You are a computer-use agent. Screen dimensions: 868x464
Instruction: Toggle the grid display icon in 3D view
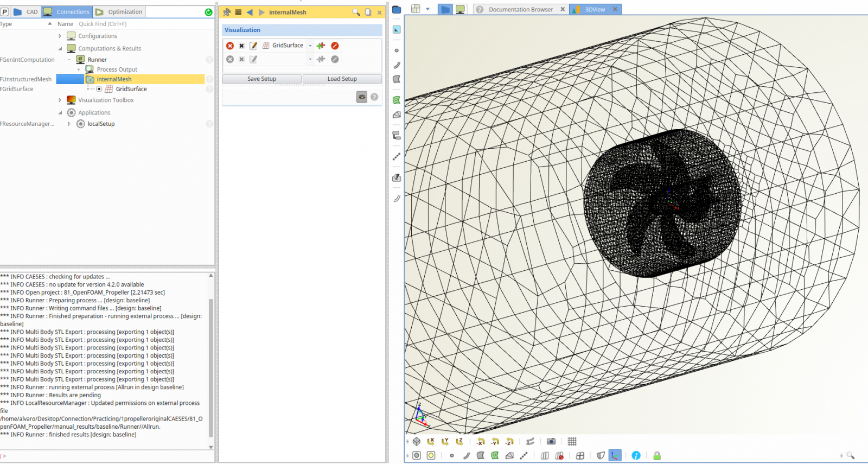click(x=572, y=441)
